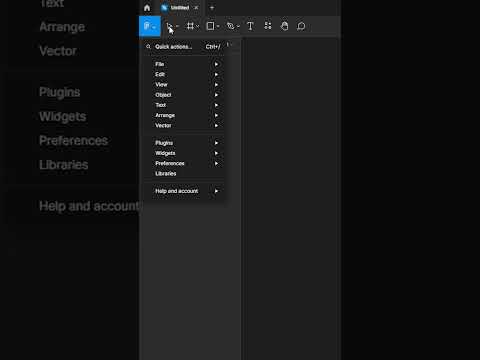Click the arrow beside Vector
Screen dimensions: 480x360
216,126
